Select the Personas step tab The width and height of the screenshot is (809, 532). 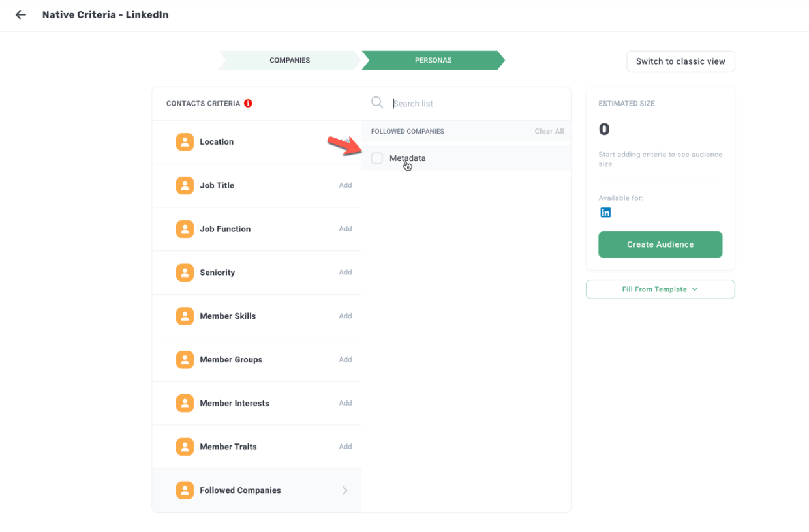click(433, 60)
